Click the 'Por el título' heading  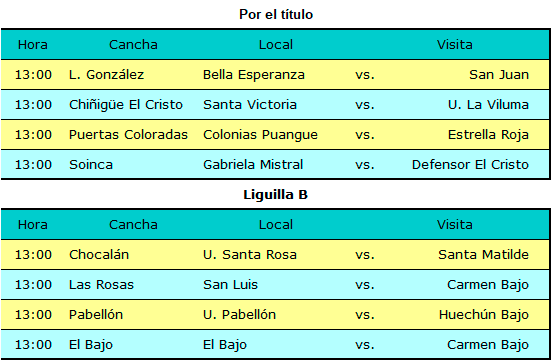pyautogui.click(x=276, y=14)
